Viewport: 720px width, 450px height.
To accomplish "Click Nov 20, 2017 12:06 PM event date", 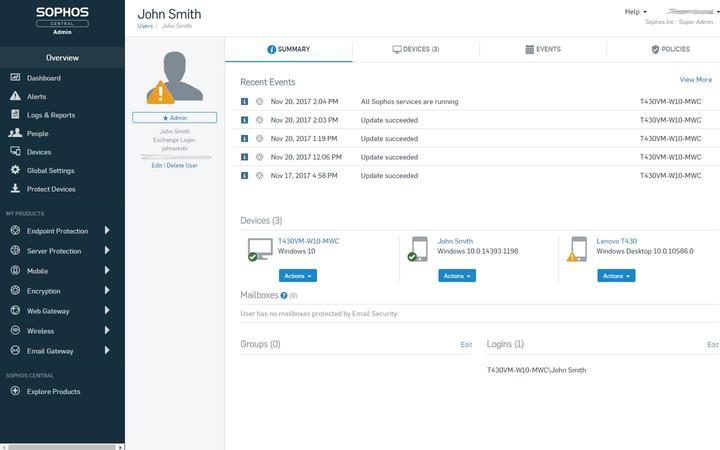I will tap(306, 157).
